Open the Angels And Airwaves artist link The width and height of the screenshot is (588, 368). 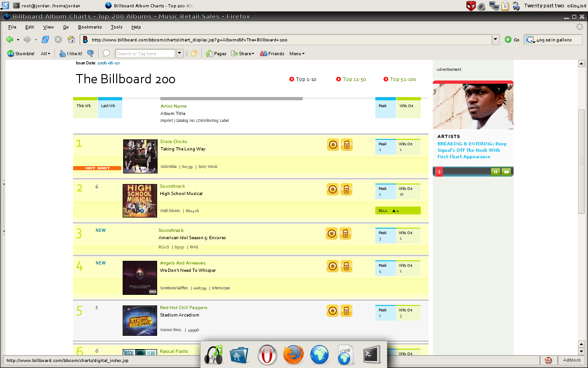pyautogui.click(x=183, y=263)
